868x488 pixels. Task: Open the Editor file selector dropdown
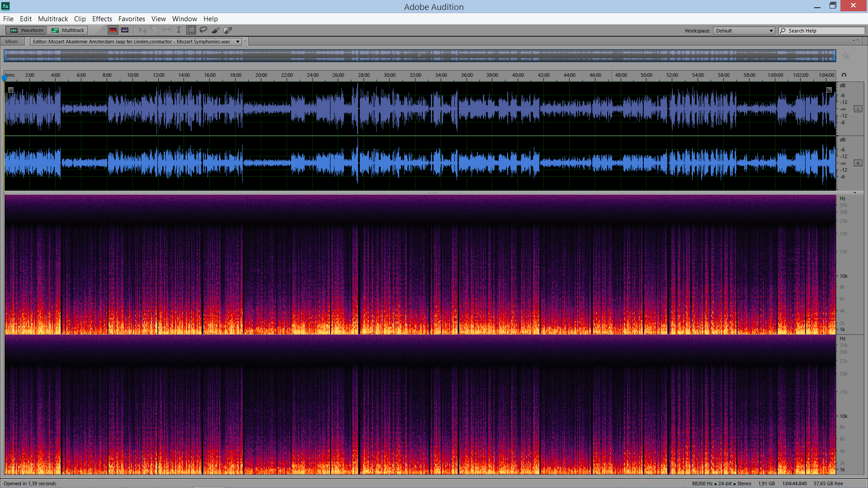point(238,42)
